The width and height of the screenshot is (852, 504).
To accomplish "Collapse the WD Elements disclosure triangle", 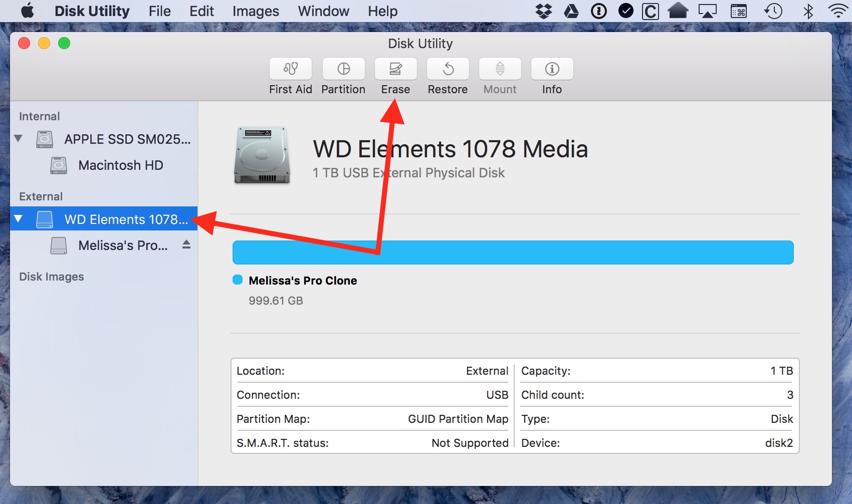I will pyautogui.click(x=19, y=218).
